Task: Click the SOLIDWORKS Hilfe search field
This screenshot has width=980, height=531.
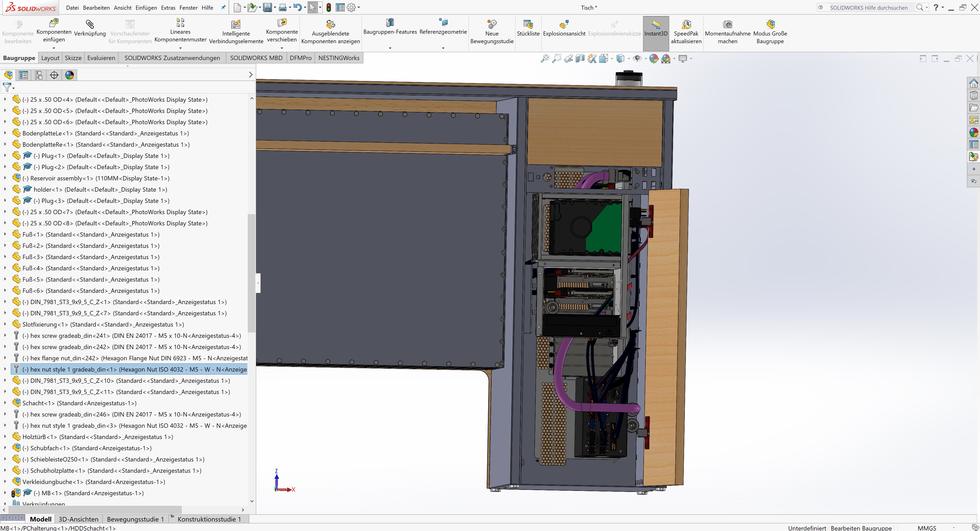Action: pos(868,8)
